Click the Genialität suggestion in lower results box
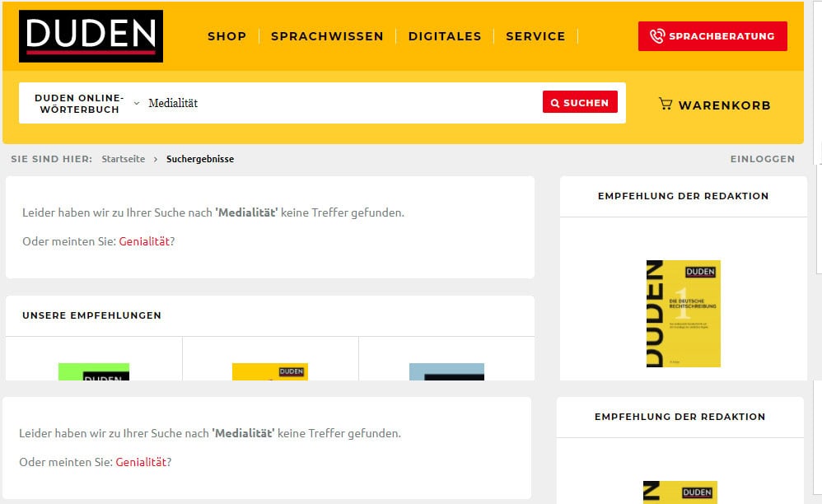The width and height of the screenshot is (822, 504). 141,462
